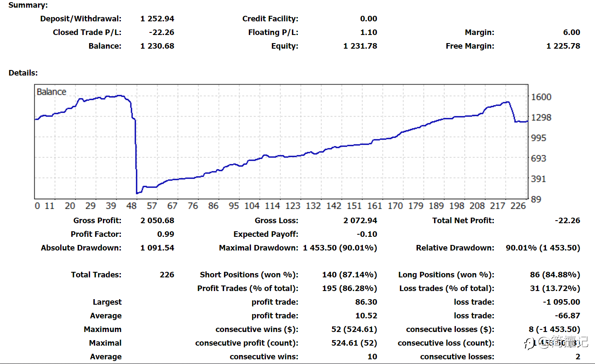Click Relative Drawdown value 90.01% (1 453.50)
The width and height of the screenshot is (595, 364).
point(543,248)
